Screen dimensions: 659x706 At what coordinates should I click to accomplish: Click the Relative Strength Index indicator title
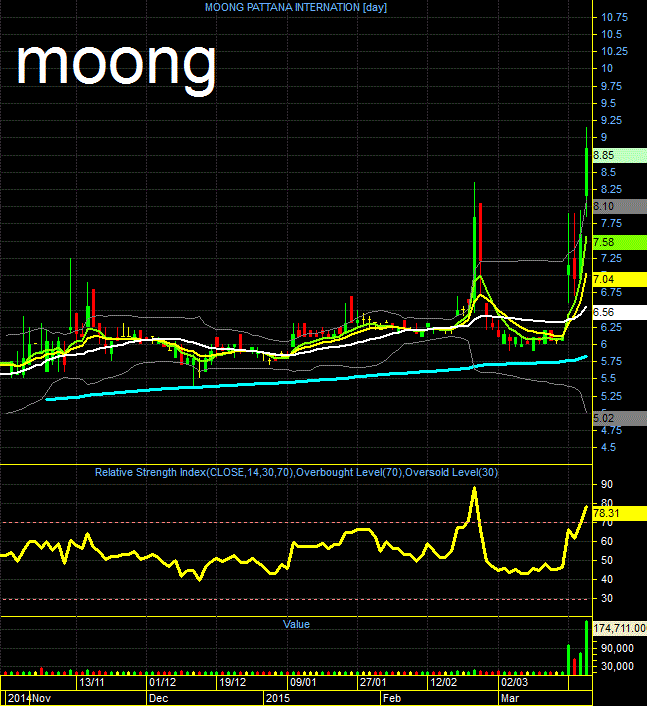(x=296, y=472)
